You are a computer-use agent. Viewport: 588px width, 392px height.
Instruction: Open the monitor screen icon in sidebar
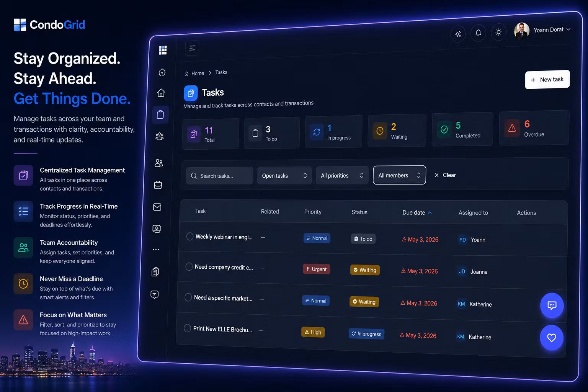click(157, 229)
